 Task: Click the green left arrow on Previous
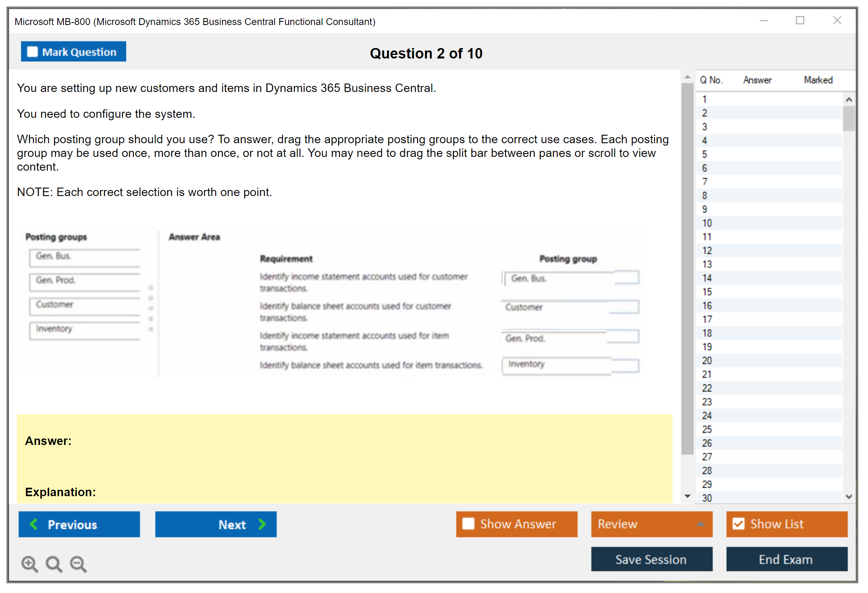34,524
